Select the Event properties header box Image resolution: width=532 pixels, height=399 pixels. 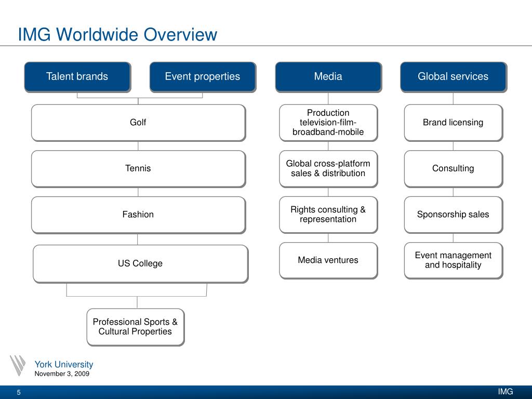tap(203, 77)
